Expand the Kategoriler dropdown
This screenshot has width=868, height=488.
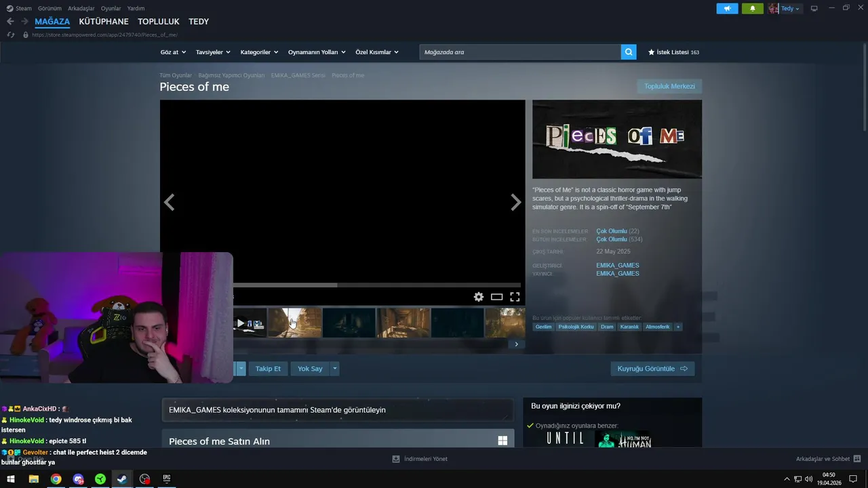259,52
